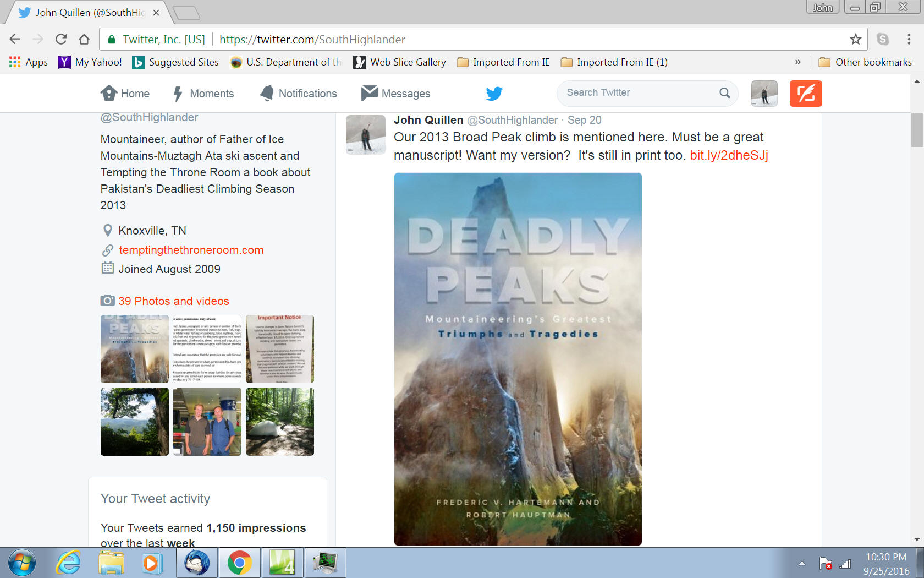Open Thunderbird mail from taskbar
The width and height of the screenshot is (924, 578).
click(x=196, y=563)
